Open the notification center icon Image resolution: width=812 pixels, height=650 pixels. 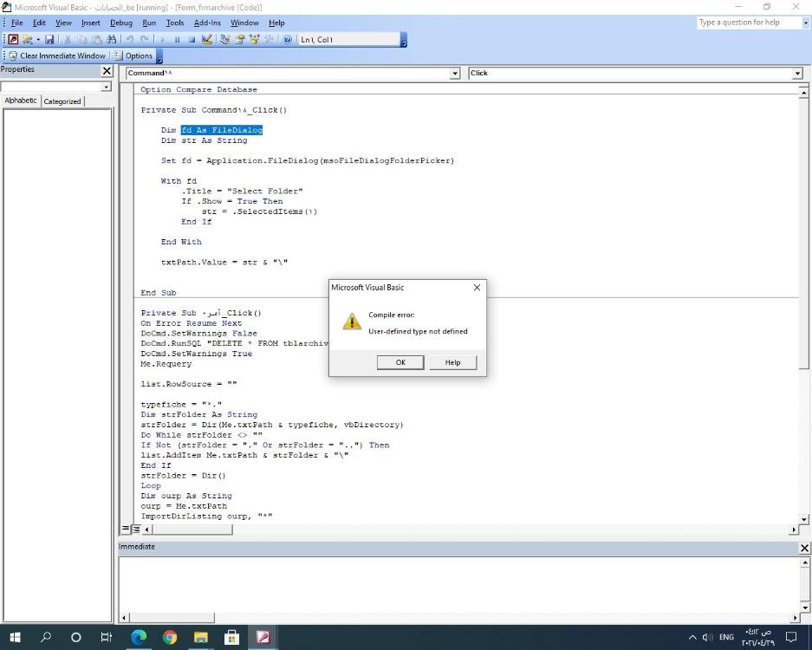(791, 637)
